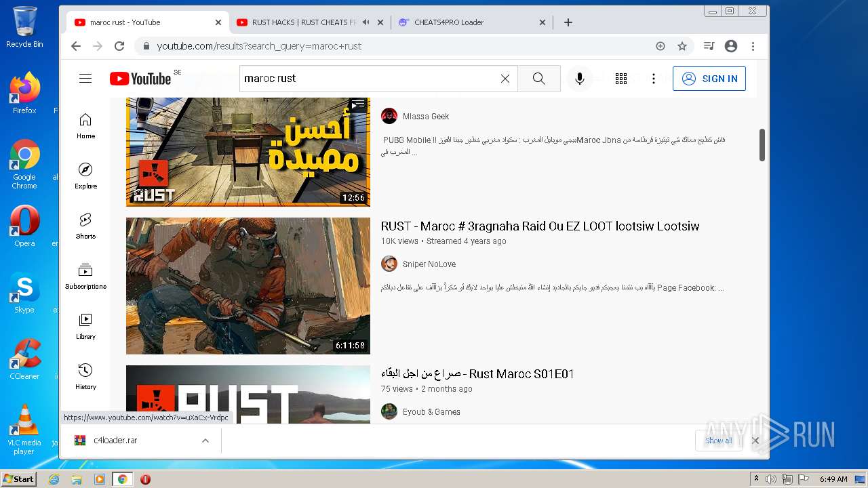Open Sniper NoLove channel avatar

389,264
